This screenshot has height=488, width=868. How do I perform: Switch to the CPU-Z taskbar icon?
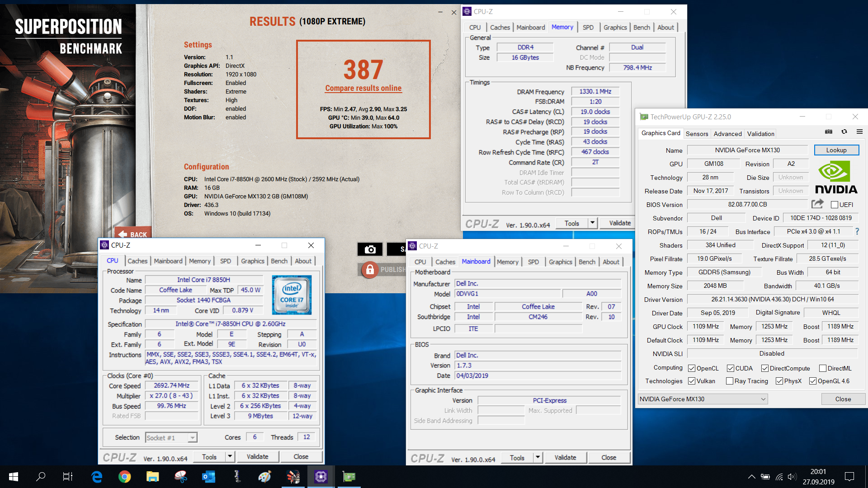321,477
